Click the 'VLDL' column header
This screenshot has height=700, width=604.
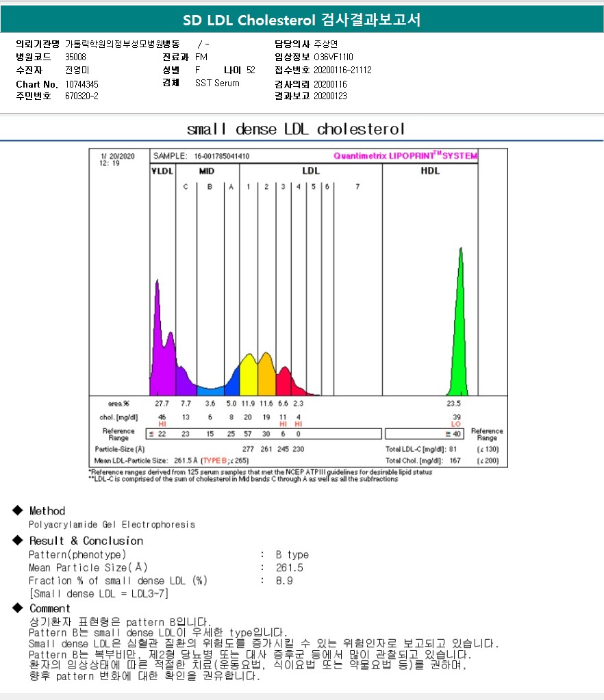pyautogui.click(x=162, y=171)
